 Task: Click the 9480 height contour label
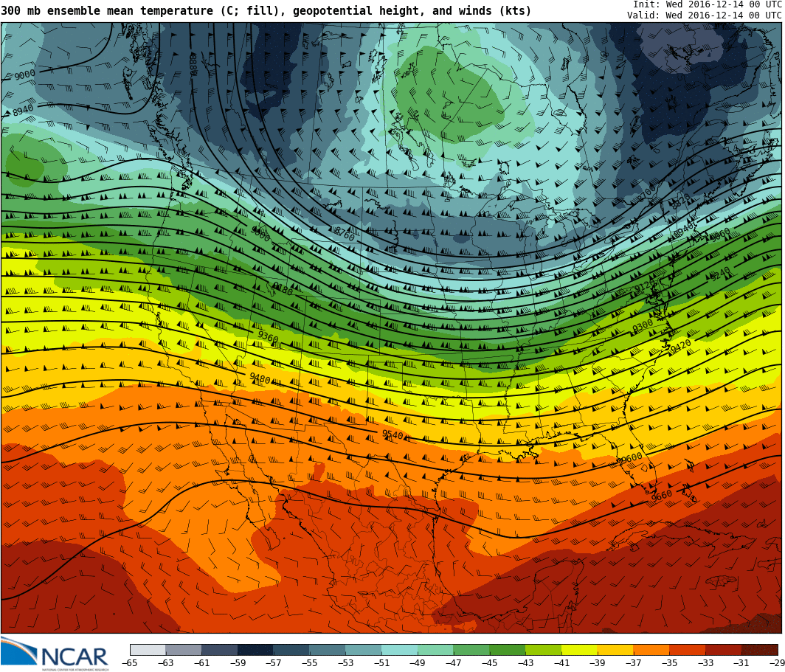(x=260, y=378)
